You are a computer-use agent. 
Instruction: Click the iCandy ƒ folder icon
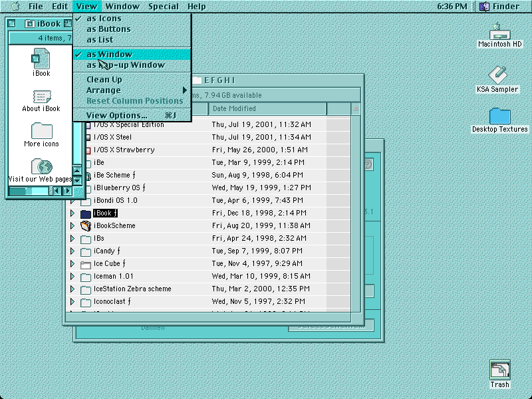[86, 251]
